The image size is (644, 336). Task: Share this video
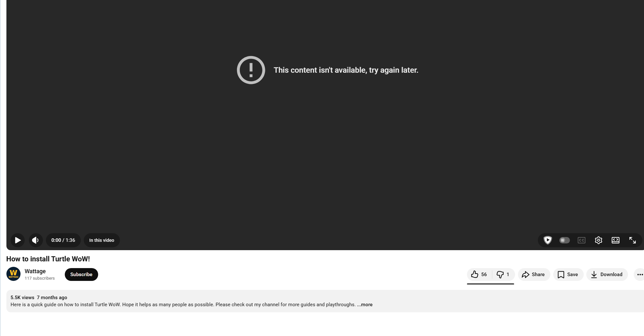[x=534, y=275]
